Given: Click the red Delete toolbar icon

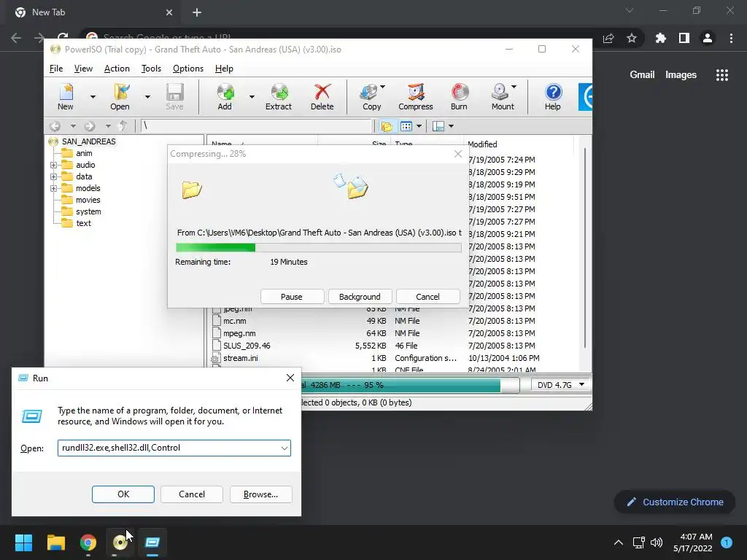Looking at the screenshot, I should pos(322,97).
